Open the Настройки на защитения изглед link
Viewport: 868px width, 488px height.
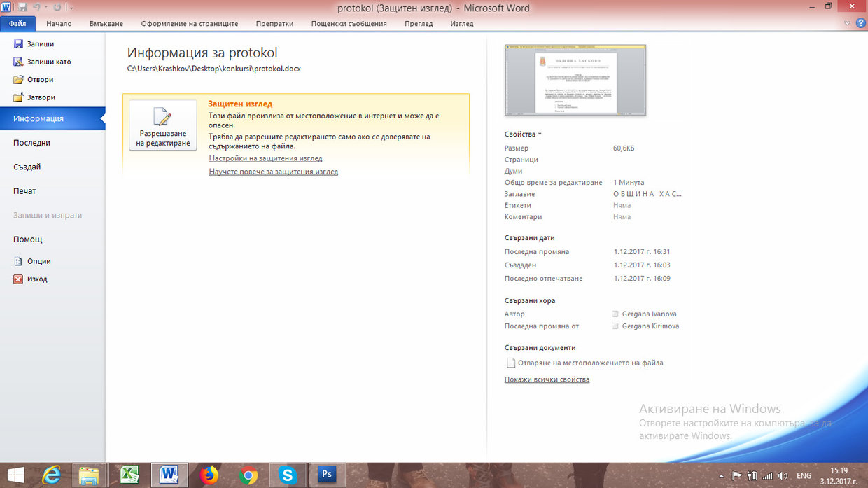coord(265,159)
